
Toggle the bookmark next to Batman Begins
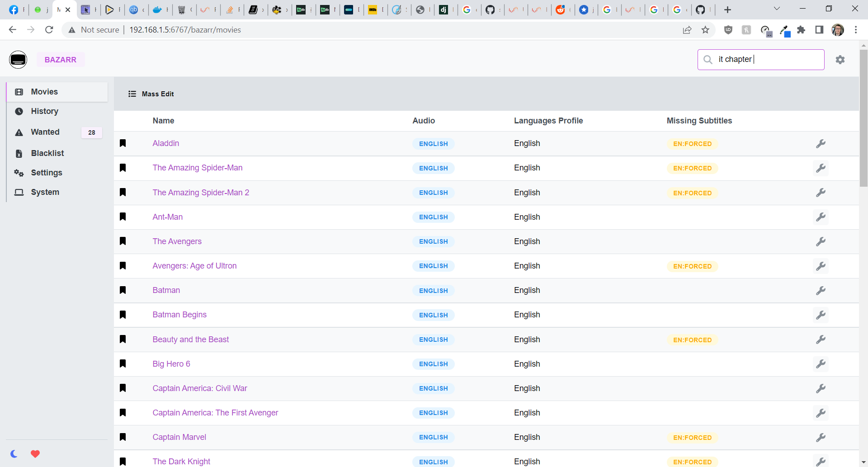(x=123, y=315)
